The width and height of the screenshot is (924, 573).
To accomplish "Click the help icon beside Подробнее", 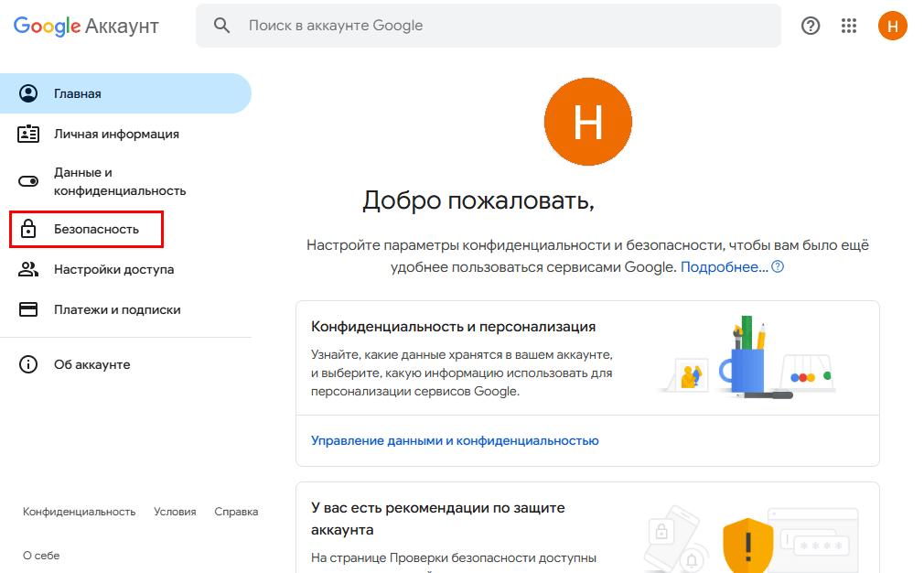I will 778,267.
